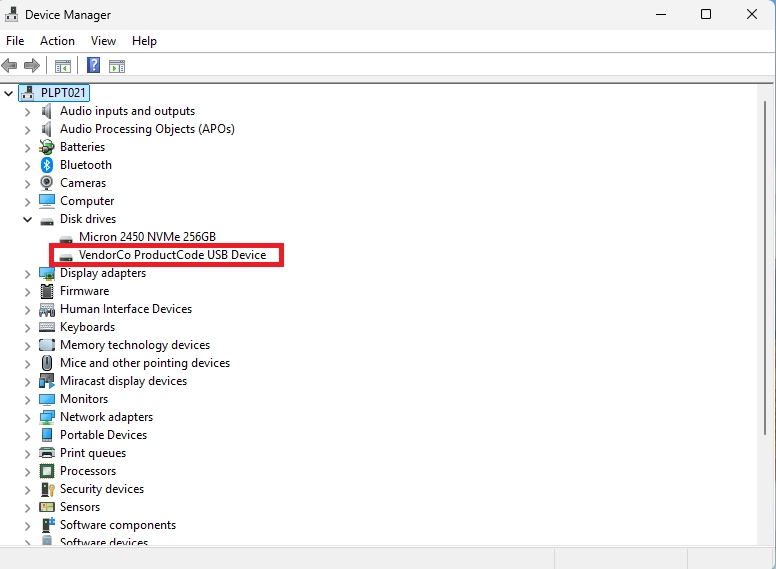
Task: Click the vertical scrollbar thumb
Action: coord(765,268)
